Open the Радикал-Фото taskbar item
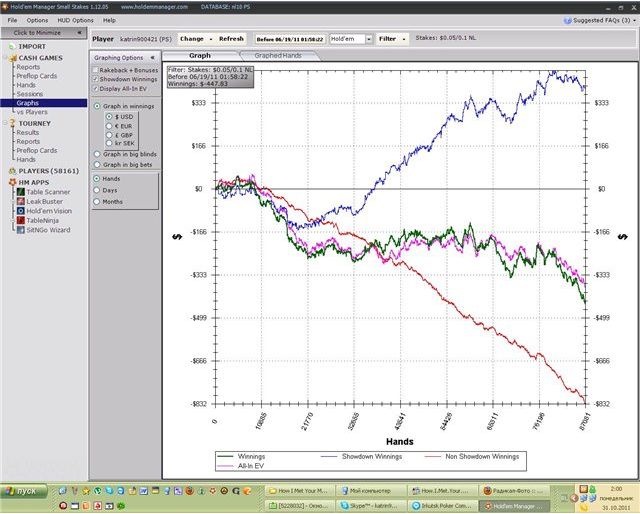640x514 pixels. [513, 491]
